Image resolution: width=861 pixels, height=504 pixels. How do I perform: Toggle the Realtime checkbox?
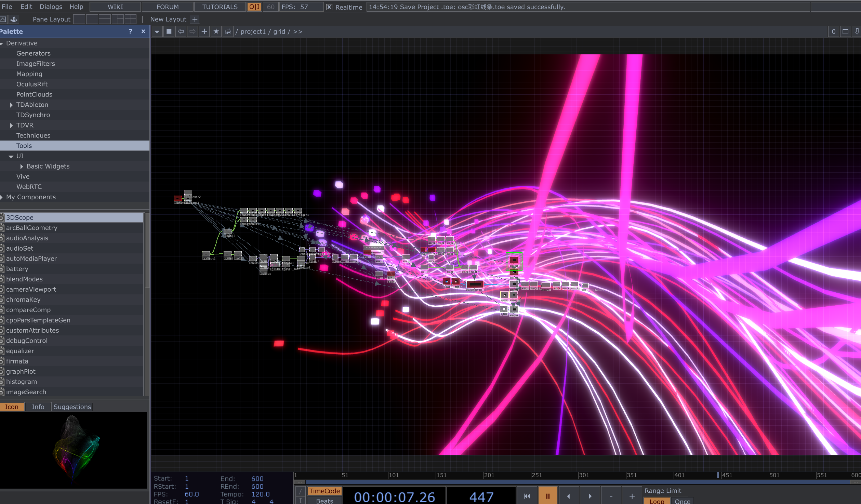point(329,7)
